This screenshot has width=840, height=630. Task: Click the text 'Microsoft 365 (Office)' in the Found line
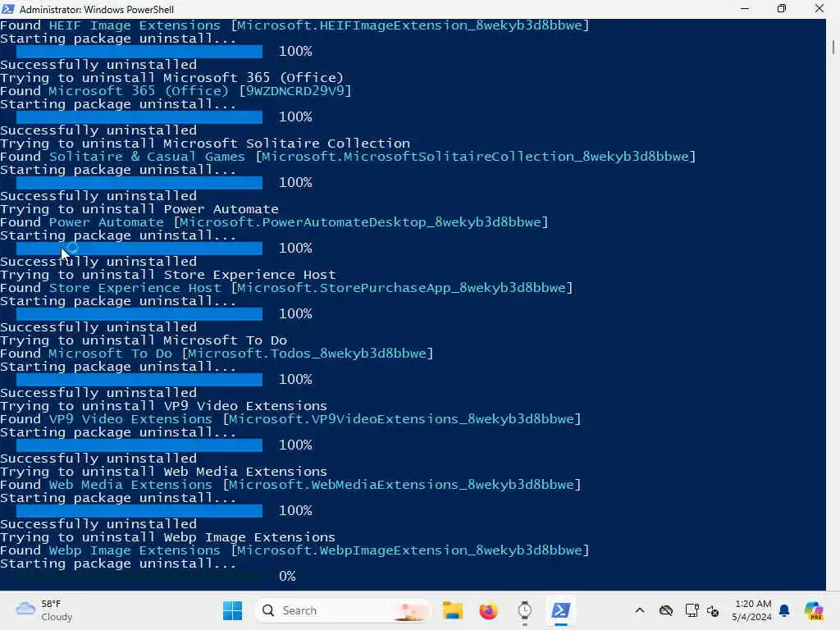[x=138, y=91]
